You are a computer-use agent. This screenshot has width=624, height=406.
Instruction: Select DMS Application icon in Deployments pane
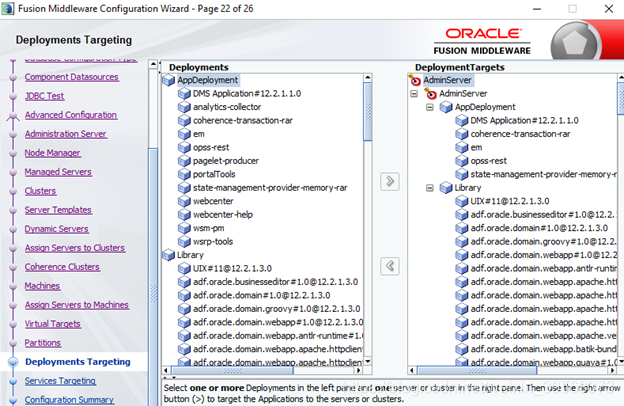(x=184, y=94)
